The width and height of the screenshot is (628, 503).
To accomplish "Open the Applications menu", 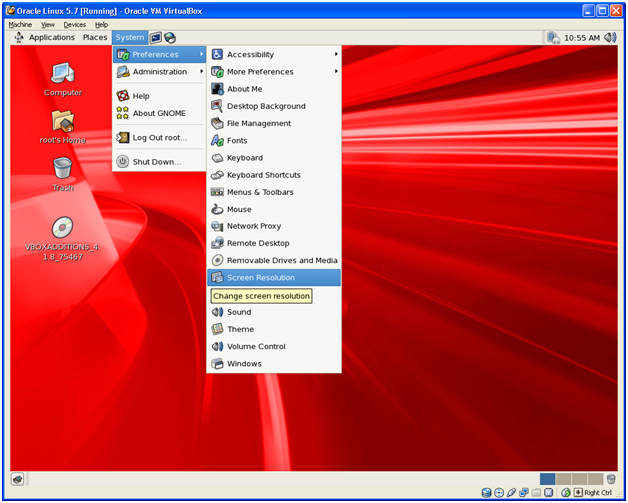I will click(x=52, y=37).
